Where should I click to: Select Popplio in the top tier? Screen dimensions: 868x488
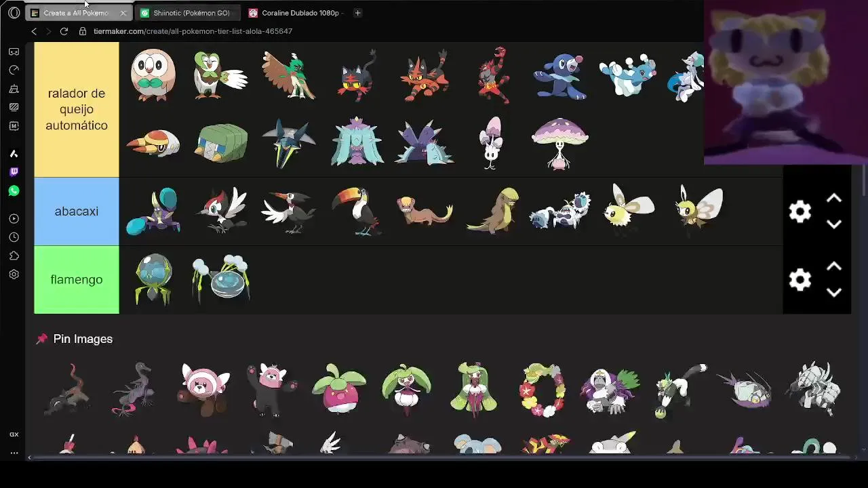click(x=560, y=77)
